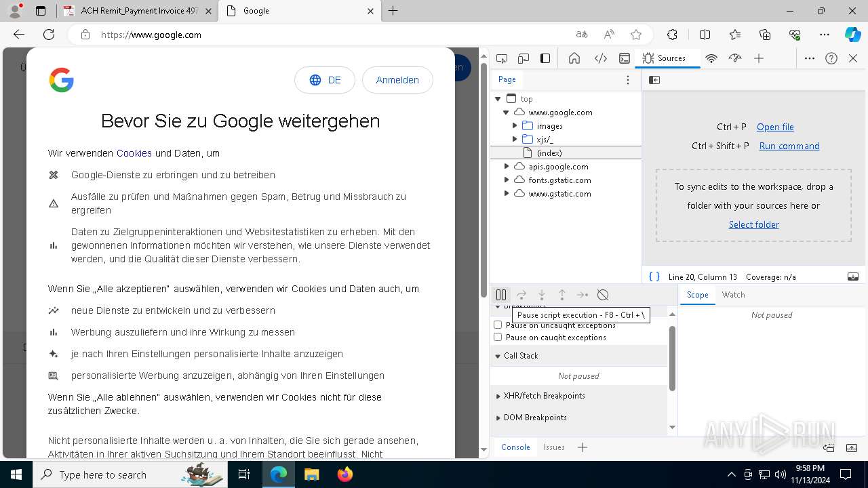The height and width of the screenshot is (488, 868).
Task: Select (index) file in tree
Action: click(566, 153)
